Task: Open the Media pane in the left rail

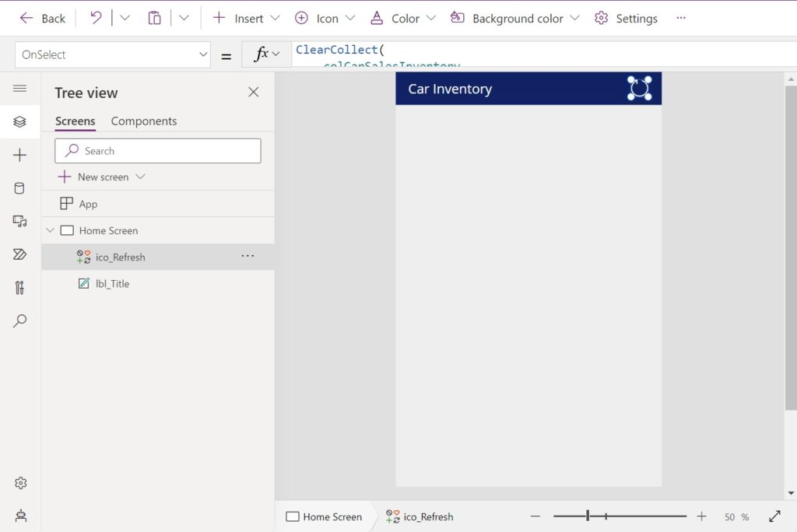Action: tap(19, 221)
